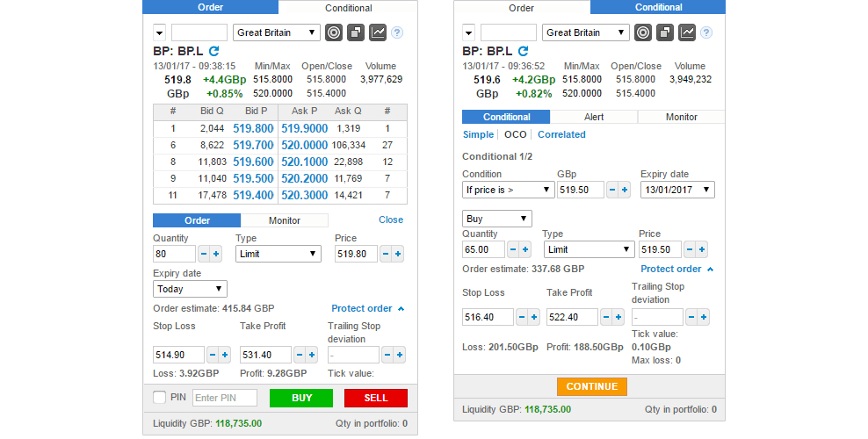The image size is (868, 439).
Task: Increase Price 519.80 with plus button
Action: point(397,254)
